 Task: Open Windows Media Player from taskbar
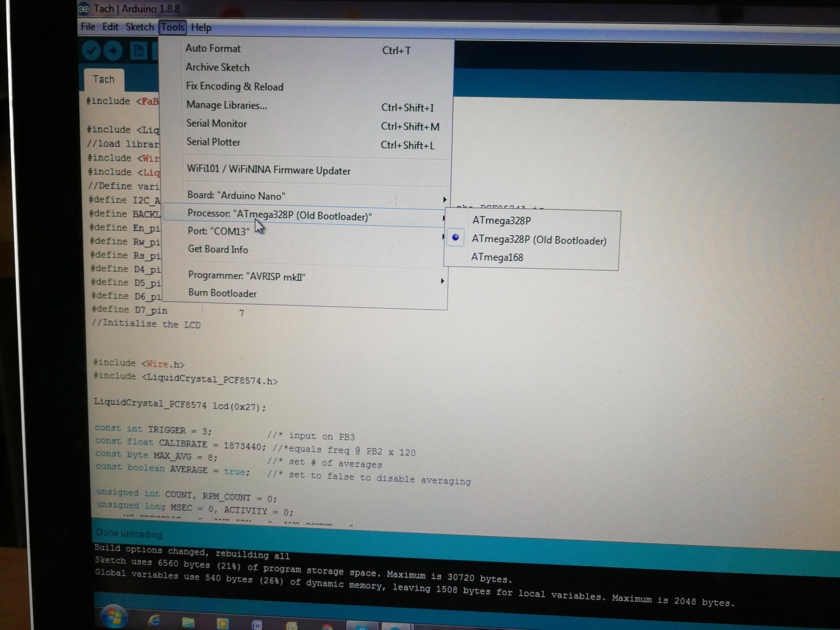(223, 624)
